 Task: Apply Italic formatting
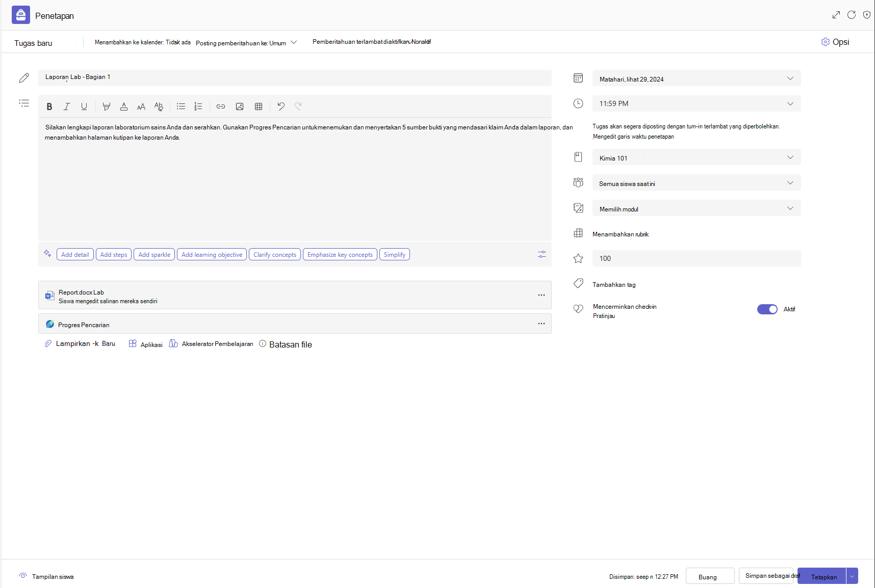(67, 106)
